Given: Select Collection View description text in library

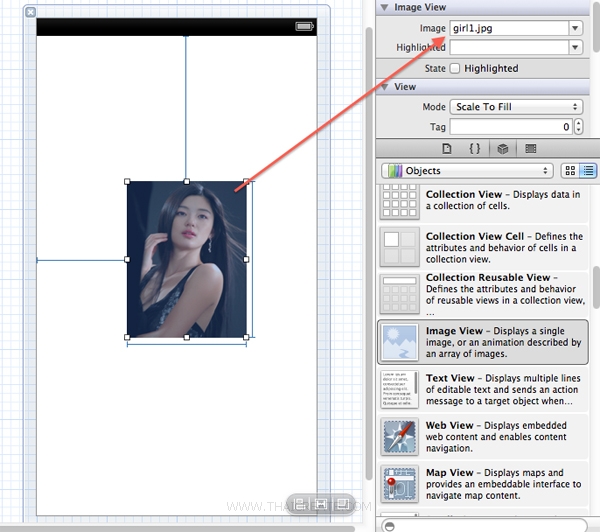Looking at the screenshot, I should pos(503,200).
